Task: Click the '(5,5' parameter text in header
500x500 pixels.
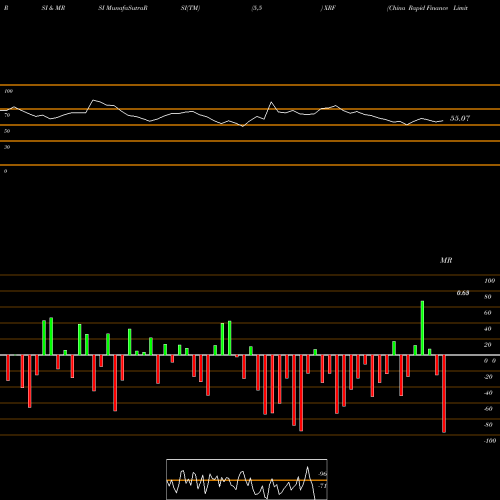Action: (257, 8)
